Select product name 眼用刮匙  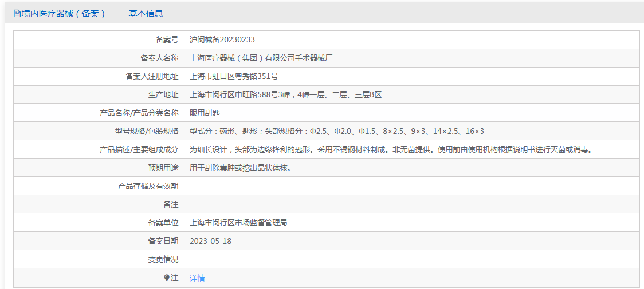tap(205, 113)
